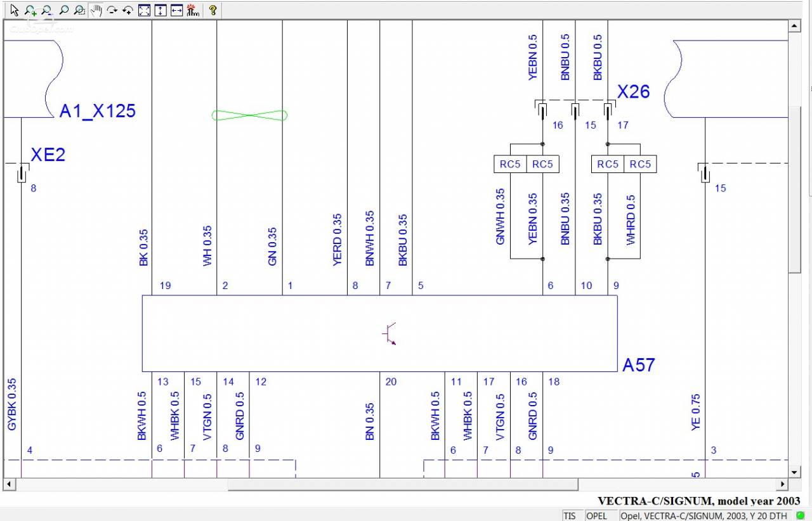
Task: Click the WHRD 0.5 wire label
Action: click(x=631, y=220)
